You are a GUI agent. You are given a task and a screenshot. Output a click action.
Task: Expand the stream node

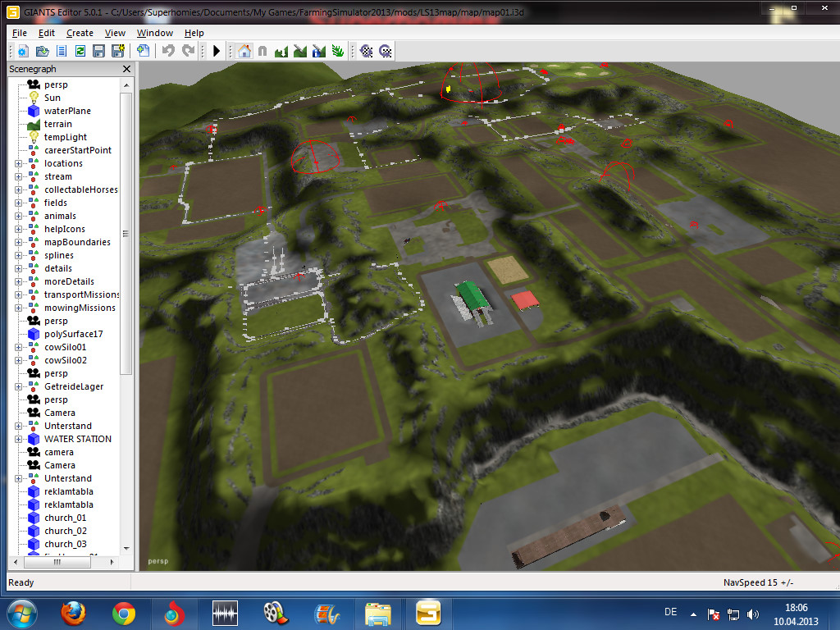pyautogui.click(x=18, y=177)
